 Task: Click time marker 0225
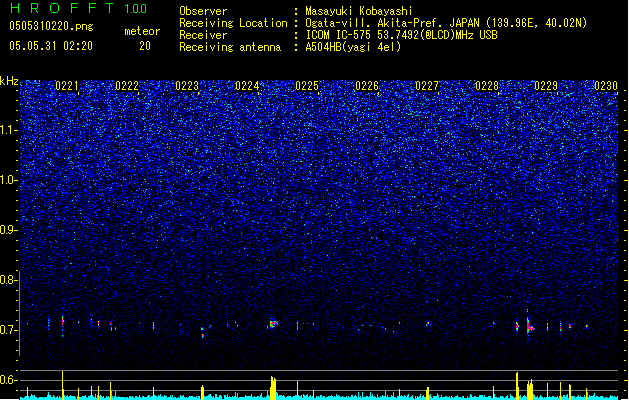tap(307, 86)
